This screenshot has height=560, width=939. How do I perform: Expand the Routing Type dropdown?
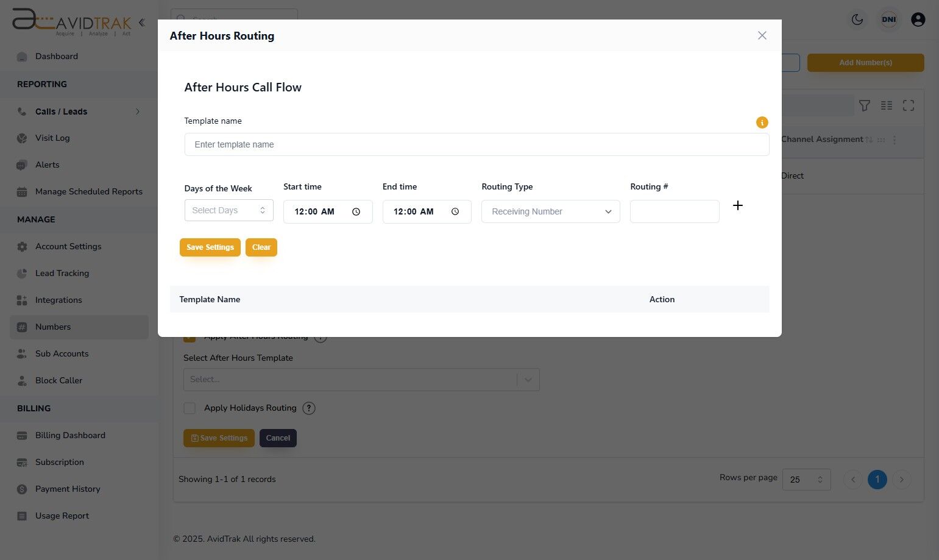tap(550, 212)
